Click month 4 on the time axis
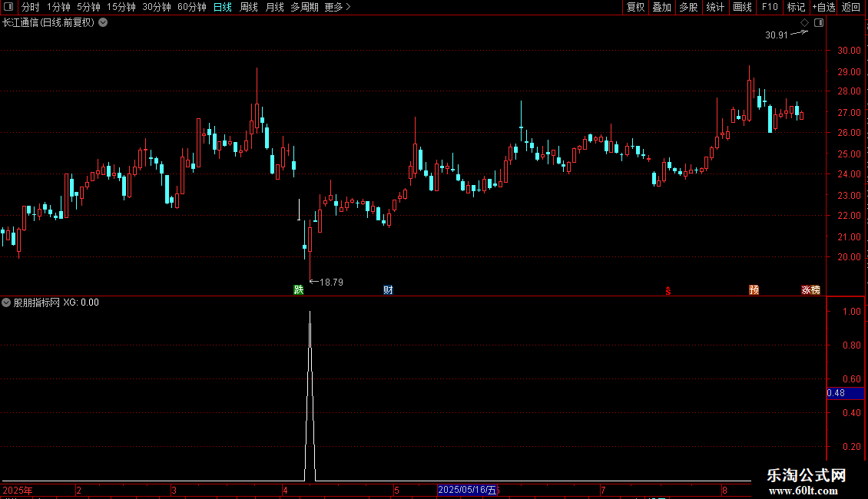This screenshot has height=499, width=868. point(285,490)
